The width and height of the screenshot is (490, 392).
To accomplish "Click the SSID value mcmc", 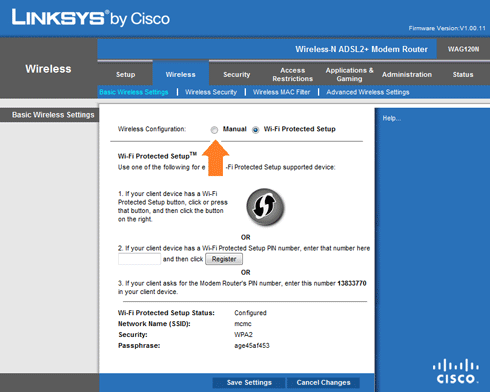I will (x=243, y=324).
